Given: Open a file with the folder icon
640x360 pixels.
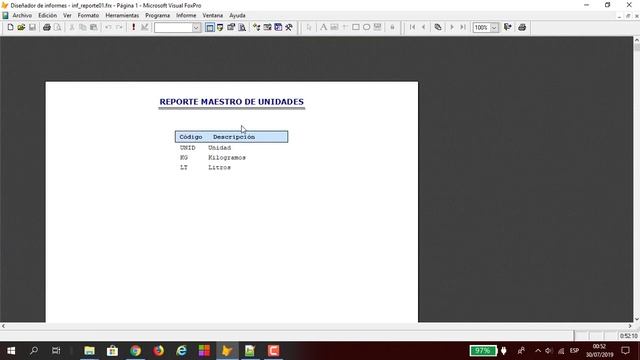Looking at the screenshot, I should [21, 27].
